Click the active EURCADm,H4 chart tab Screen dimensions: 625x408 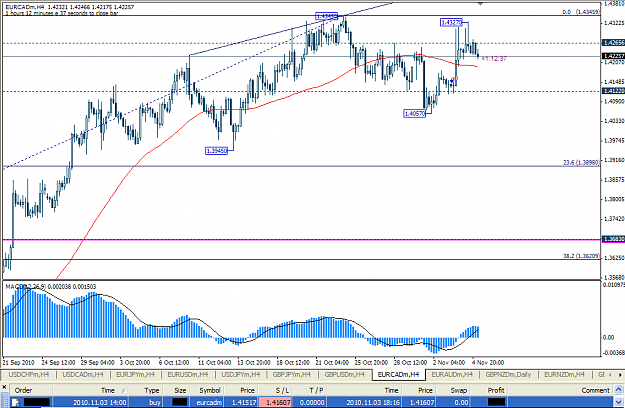pos(398,375)
